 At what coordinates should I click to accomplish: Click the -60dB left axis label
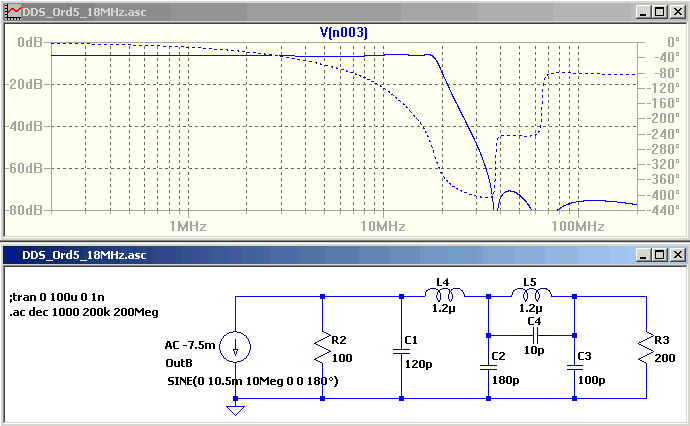pyautogui.click(x=25, y=168)
